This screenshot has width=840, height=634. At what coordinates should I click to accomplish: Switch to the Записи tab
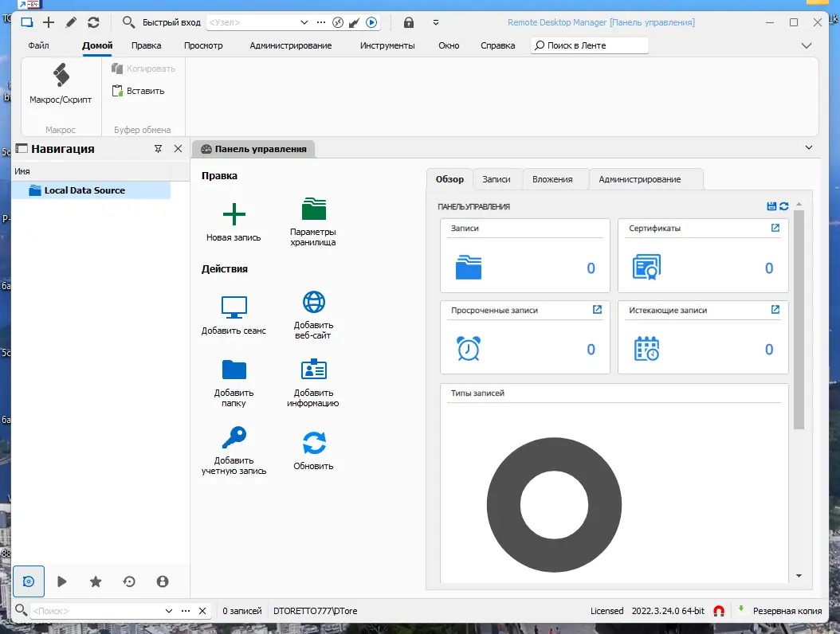(x=496, y=179)
